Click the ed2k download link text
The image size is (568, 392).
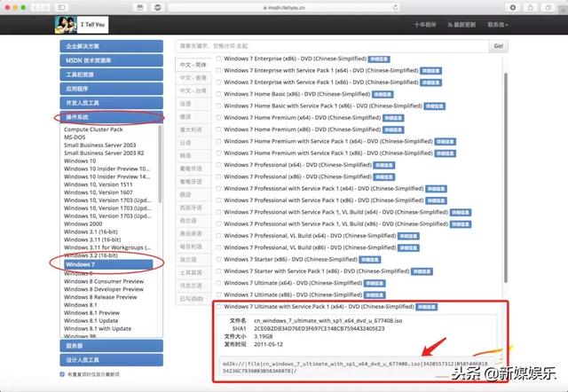coord(355,367)
